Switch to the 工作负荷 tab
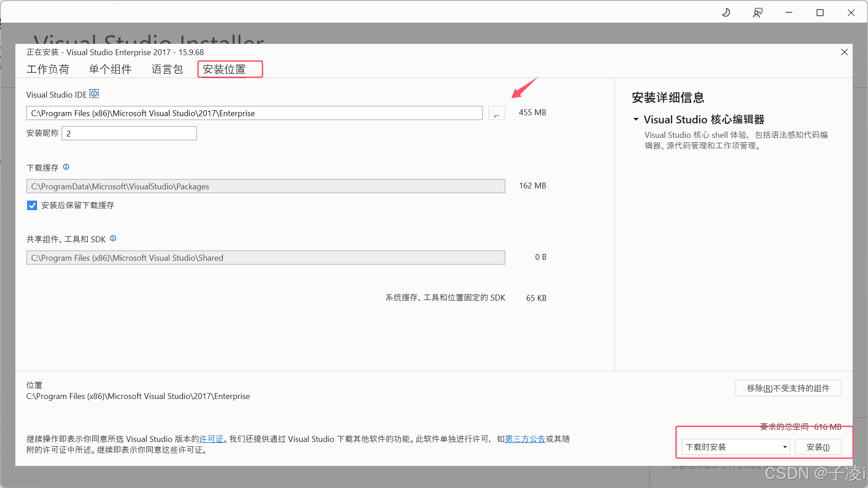 [48, 69]
